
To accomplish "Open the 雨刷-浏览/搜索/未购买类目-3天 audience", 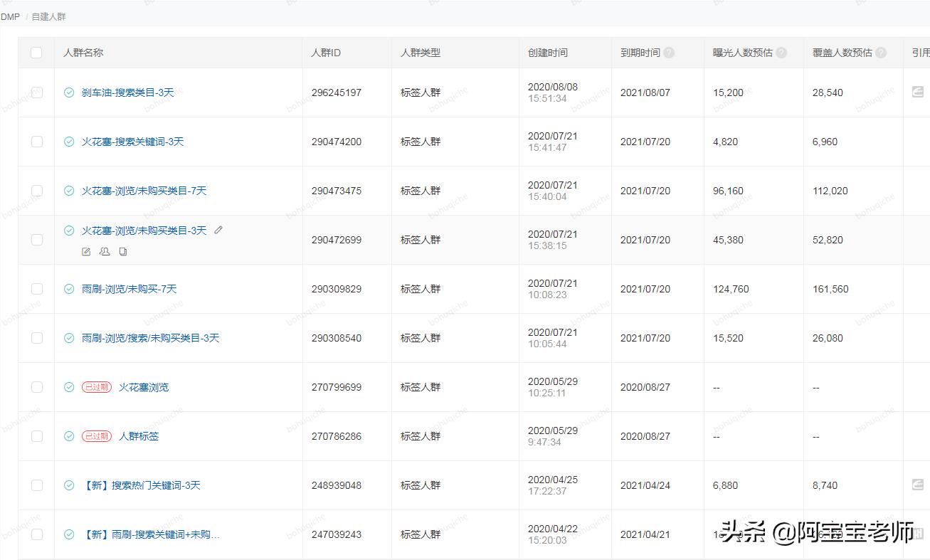I will [150, 338].
